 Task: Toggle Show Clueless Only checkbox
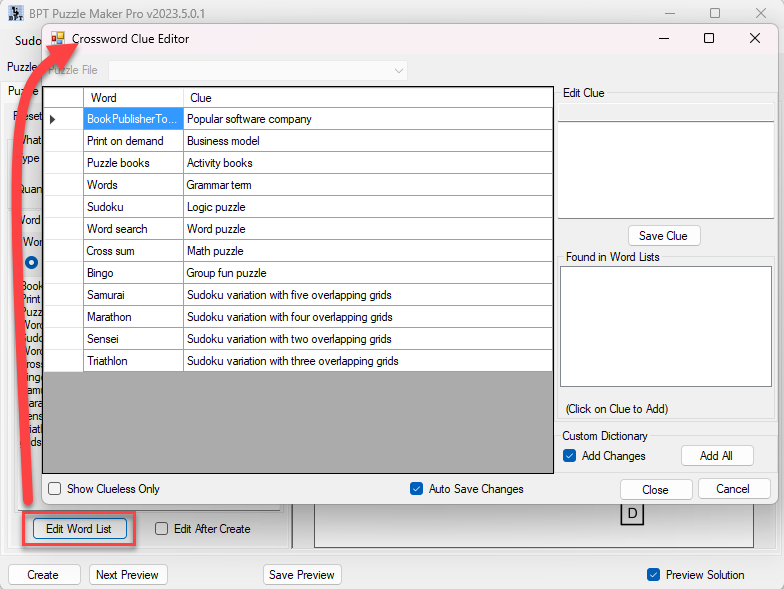[54, 488]
